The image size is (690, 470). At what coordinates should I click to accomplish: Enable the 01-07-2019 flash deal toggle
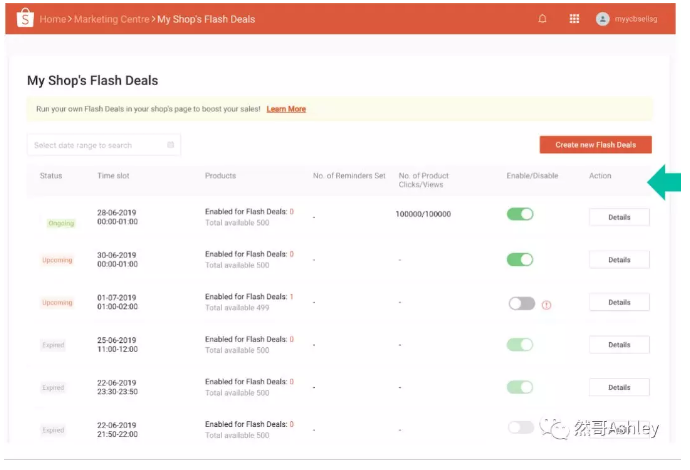coord(521,304)
